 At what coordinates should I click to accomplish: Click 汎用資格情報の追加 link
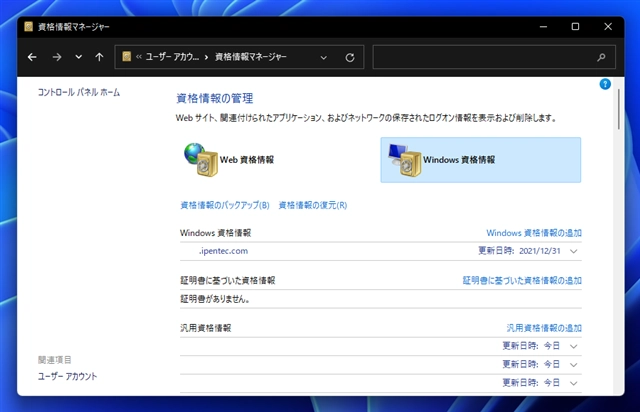pos(544,328)
